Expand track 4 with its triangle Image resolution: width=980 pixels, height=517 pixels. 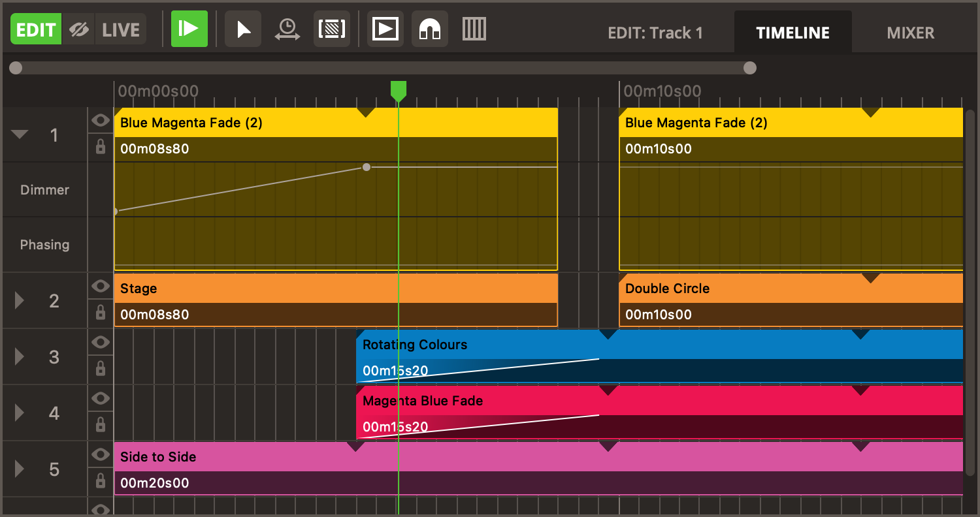20,413
